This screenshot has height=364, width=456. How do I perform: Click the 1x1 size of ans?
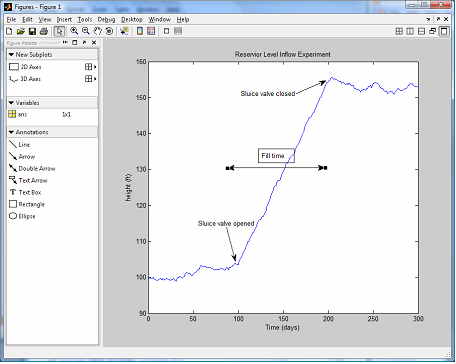pos(66,114)
